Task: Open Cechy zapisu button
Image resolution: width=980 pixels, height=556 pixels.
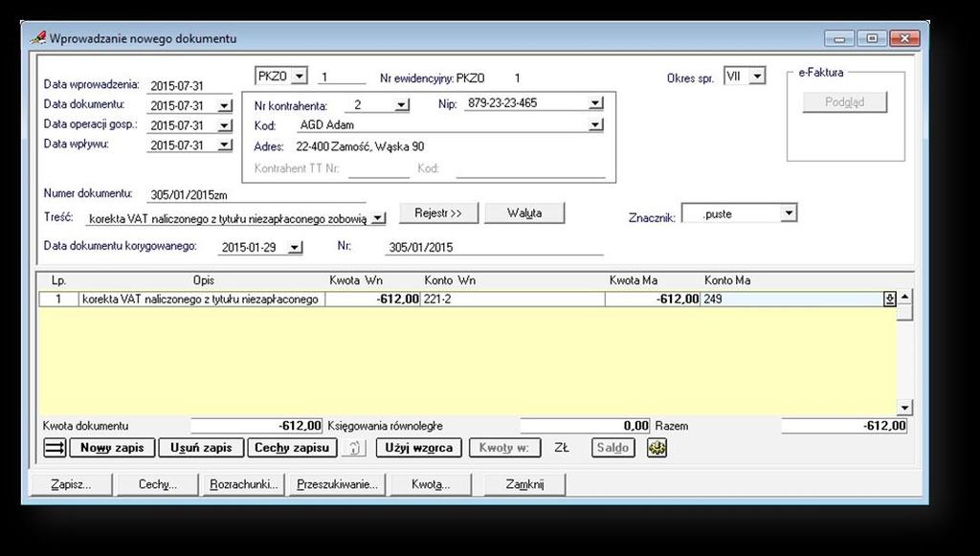Action: click(x=292, y=448)
